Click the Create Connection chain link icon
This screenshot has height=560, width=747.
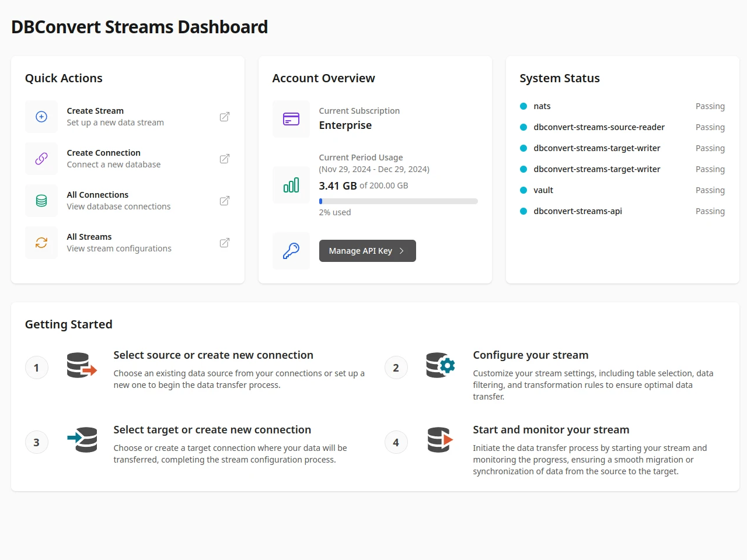tap(41, 159)
